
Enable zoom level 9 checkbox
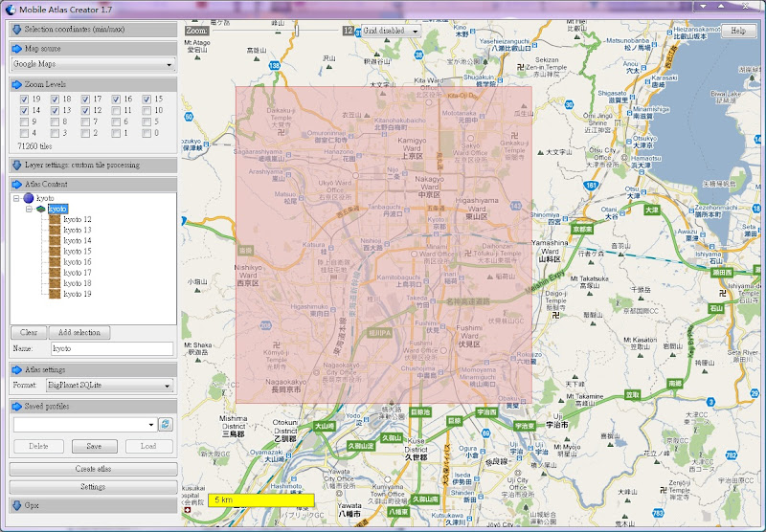pyautogui.click(x=24, y=122)
